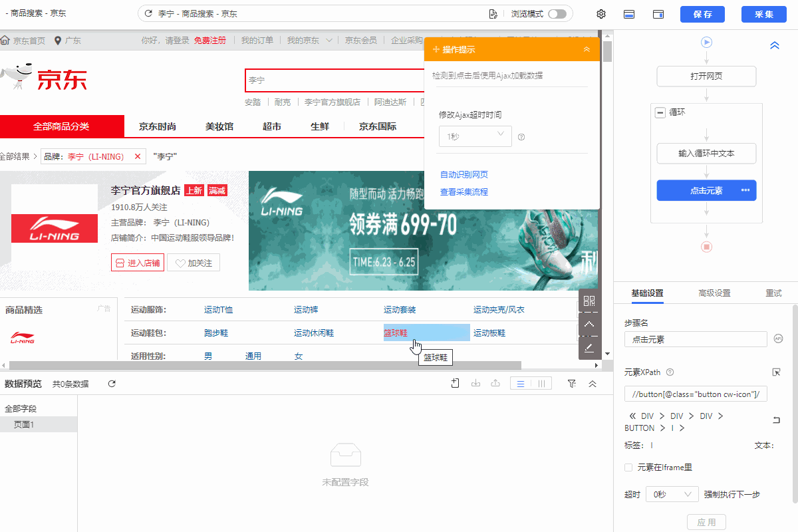The height and width of the screenshot is (532, 798).
Task: Select BUTTON in the XPath breadcrumb
Action: click(x=640, y=428)
